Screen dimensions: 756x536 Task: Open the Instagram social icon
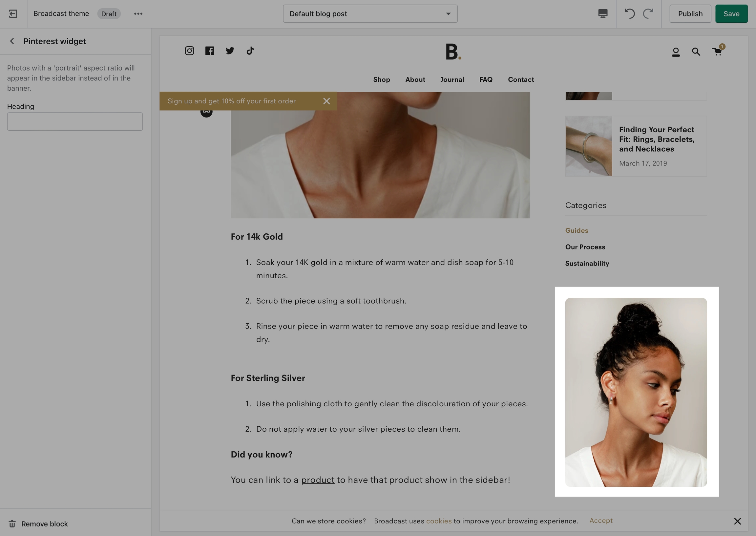point(189,51)
